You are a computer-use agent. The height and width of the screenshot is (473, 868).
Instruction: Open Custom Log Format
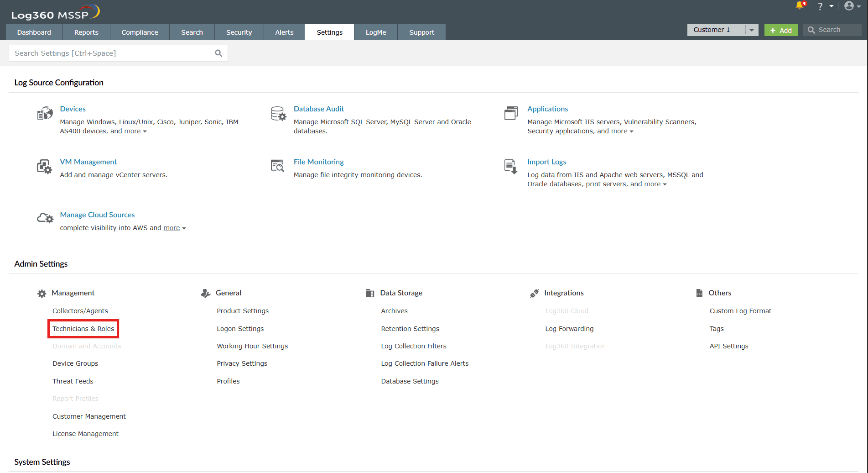740,311
